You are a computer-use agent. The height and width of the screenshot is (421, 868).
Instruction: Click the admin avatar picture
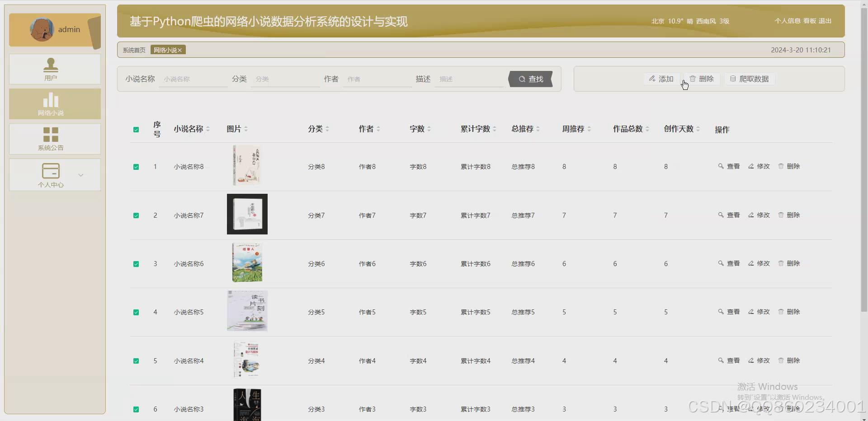(42, 30)
